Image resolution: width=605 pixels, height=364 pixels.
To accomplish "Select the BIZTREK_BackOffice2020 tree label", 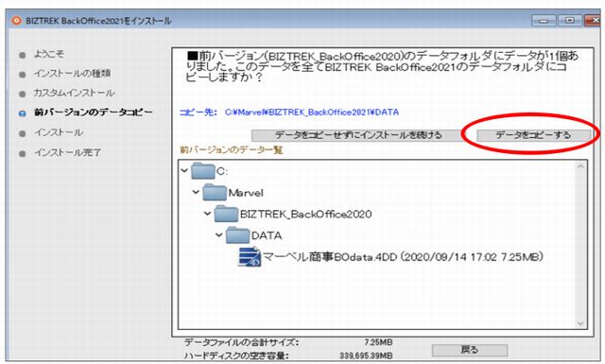I will pos(306,215).
